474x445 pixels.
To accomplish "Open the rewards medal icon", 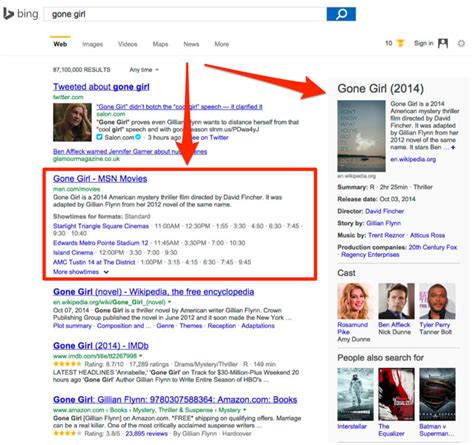I will click(x=400, y=43).
